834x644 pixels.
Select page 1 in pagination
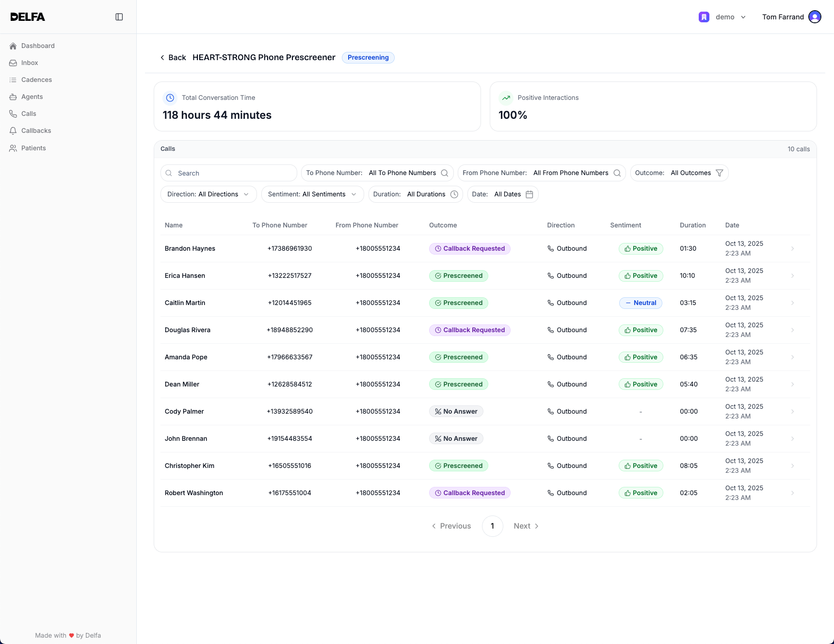[492, 526]
